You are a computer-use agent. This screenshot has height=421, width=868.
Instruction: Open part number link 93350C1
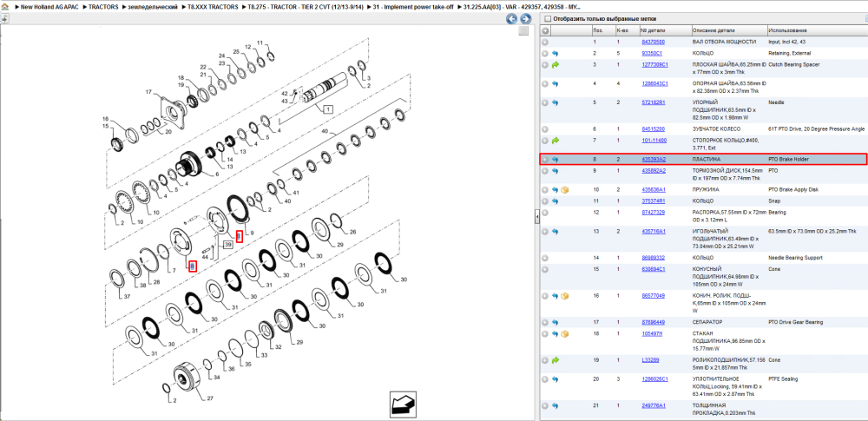[652, 53]
